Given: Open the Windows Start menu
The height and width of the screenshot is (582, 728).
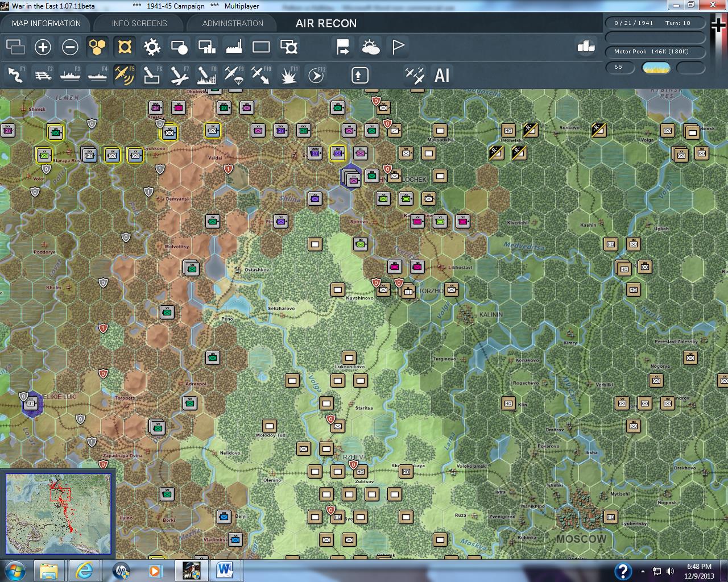Looking at the screenshot, I should (14, 570).
